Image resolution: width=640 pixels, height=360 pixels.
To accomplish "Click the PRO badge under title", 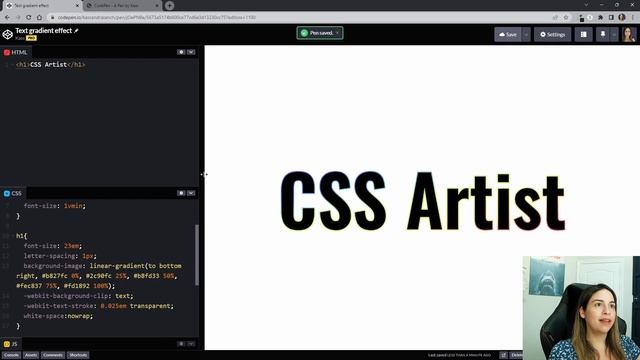I will pos(31,38).
